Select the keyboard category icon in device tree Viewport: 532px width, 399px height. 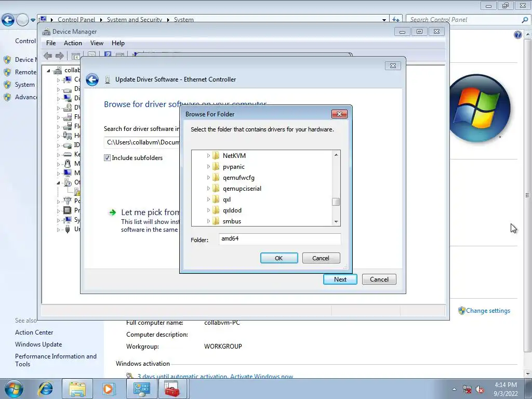[x=68, y=154]
